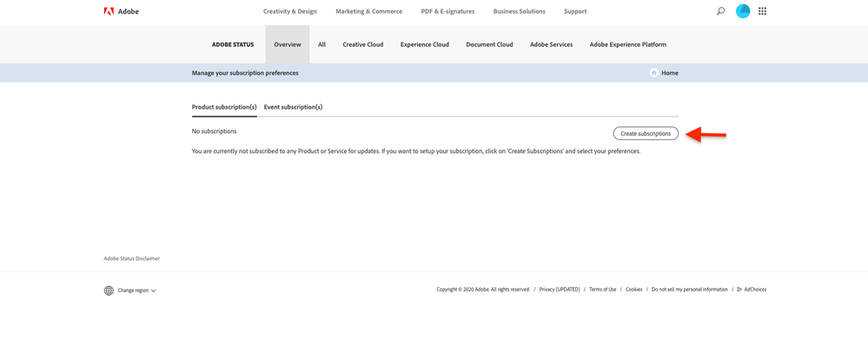Select the Creative Cloud tab
Image resolution: width=868 pixels, height=361 pixels.
363,44
